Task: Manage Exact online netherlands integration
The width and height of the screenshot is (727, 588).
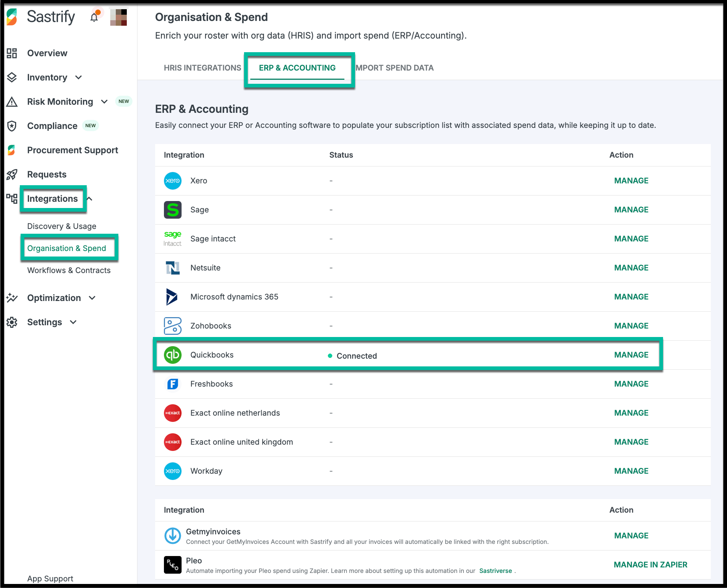Action: [631, 413]
